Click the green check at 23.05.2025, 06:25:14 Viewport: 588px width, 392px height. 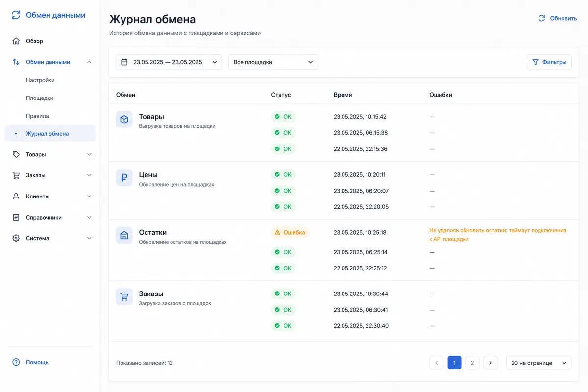(x=277, y=252)
